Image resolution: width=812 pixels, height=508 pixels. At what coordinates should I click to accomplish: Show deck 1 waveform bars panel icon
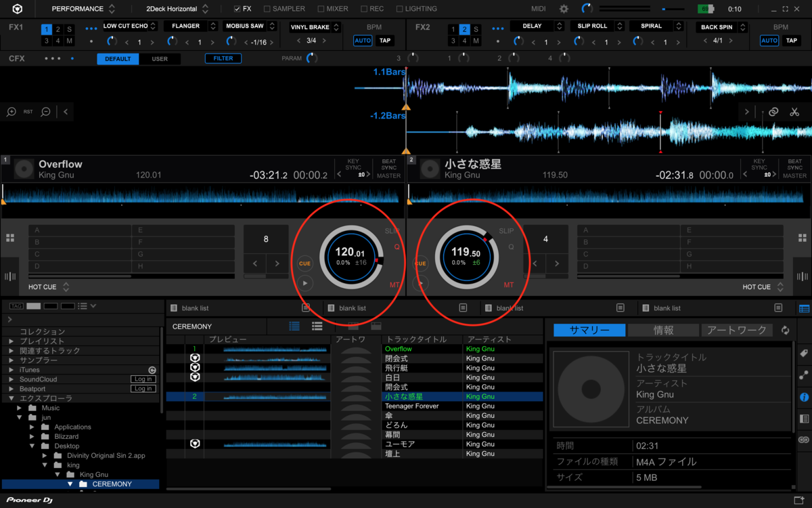pos(10,276)
